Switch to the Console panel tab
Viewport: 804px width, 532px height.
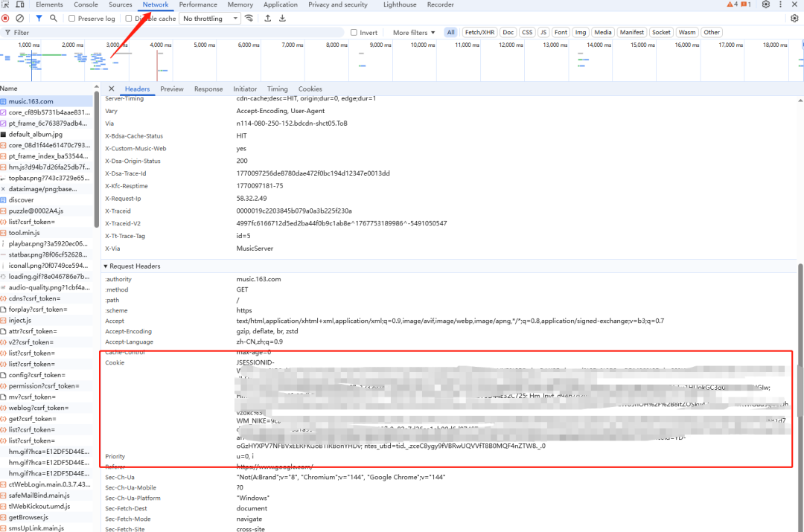86,4
